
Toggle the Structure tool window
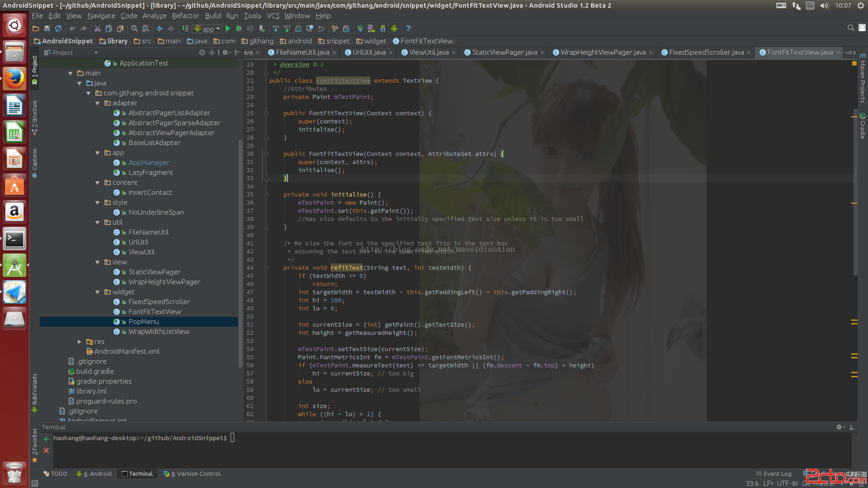[34, 115]
